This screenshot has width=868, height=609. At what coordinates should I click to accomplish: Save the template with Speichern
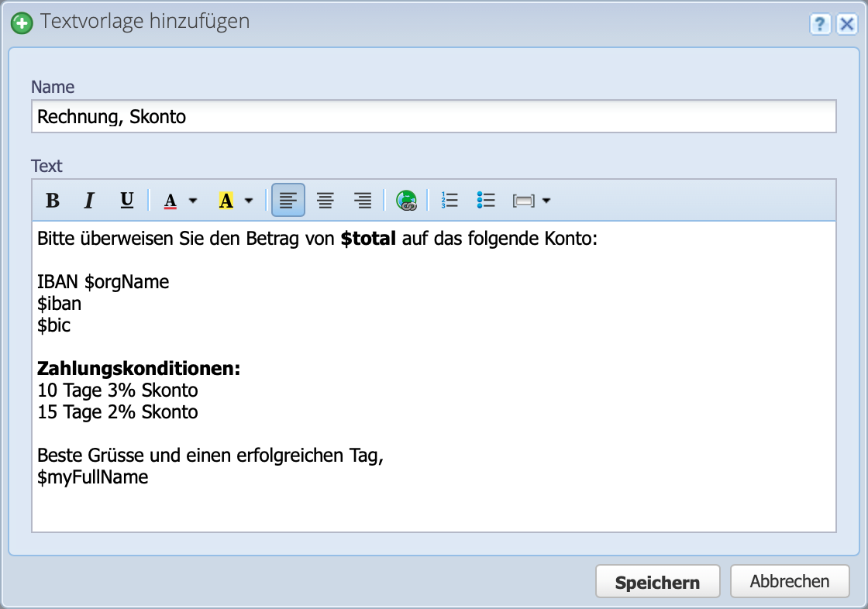(657, 582)
